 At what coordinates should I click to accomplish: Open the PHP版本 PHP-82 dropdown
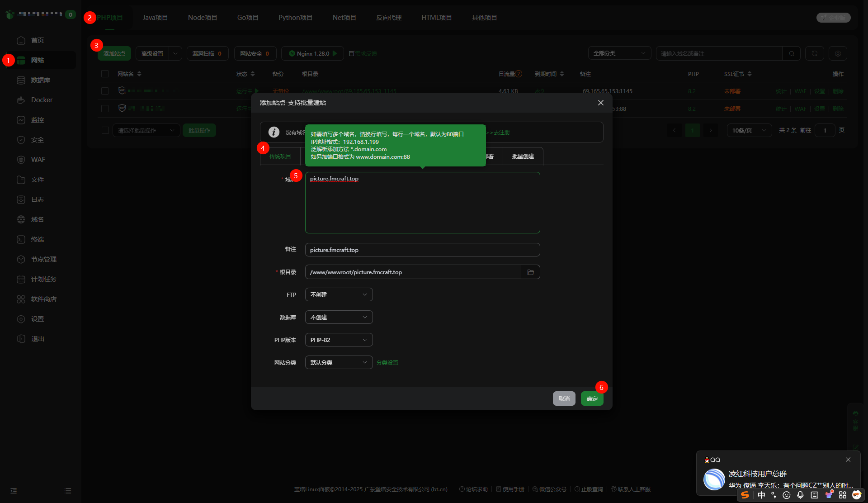coord(339,340)
